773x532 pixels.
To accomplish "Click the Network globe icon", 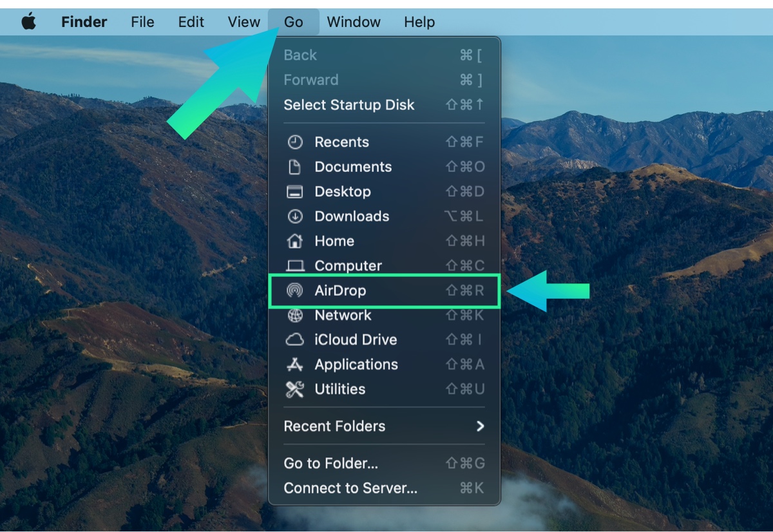I will click(x=294, y=316).
